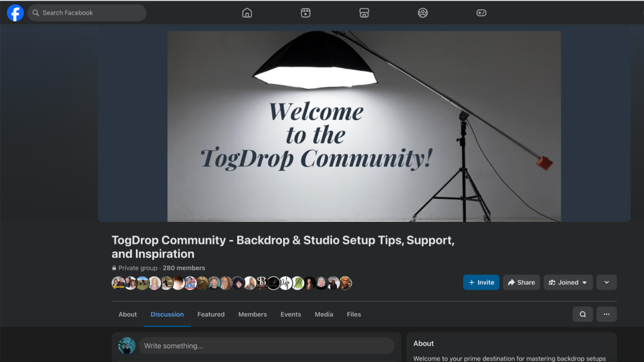Click the last member avatar in row

[346, 283]
